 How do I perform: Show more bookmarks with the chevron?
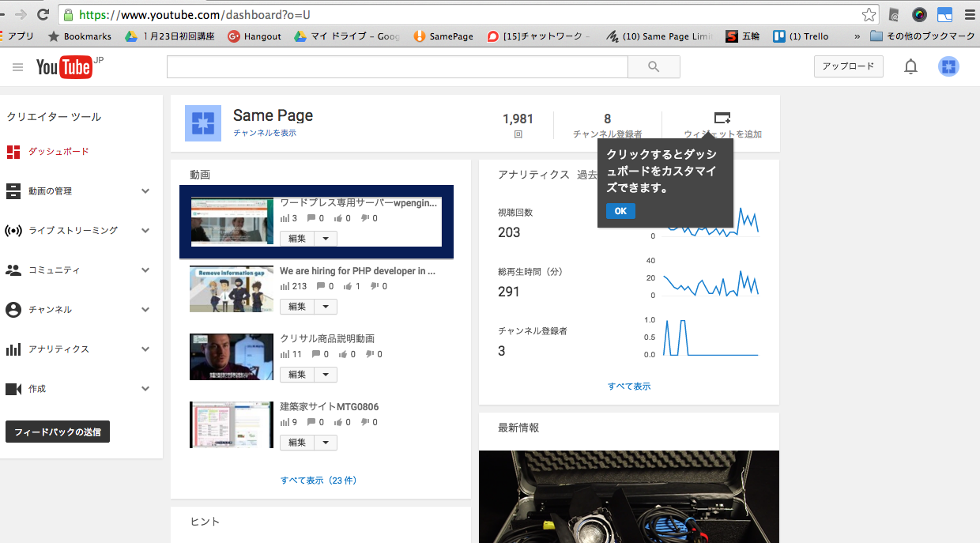(857, 36)
